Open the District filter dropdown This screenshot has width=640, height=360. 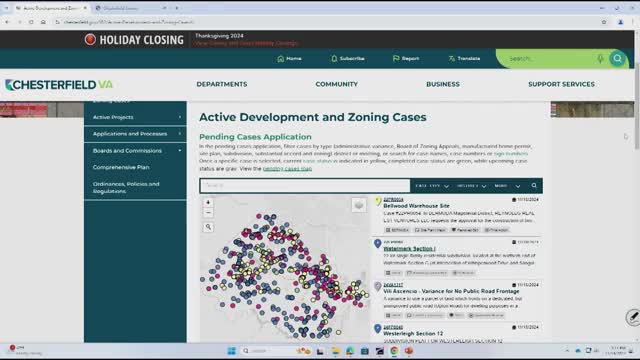pyautogui.click(x=471, y=186)
